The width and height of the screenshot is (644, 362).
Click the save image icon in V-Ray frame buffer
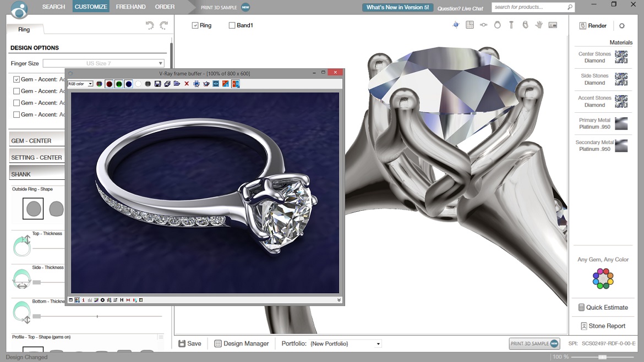[157, 84]
